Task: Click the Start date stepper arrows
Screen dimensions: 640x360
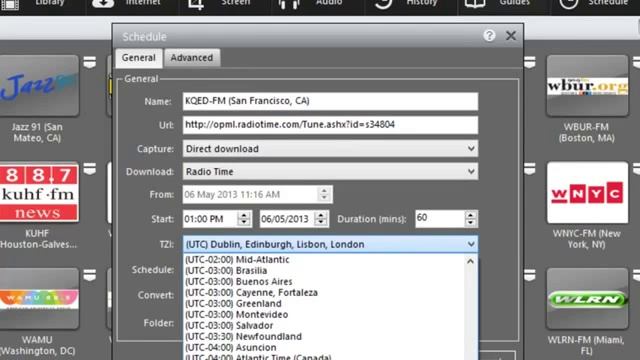Action: [x=321, y=219]
